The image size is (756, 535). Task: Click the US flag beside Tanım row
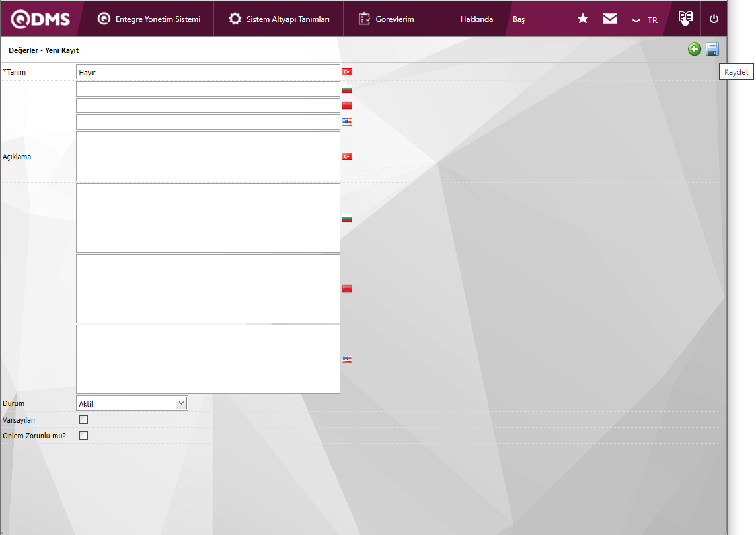(x=347, y=122)
